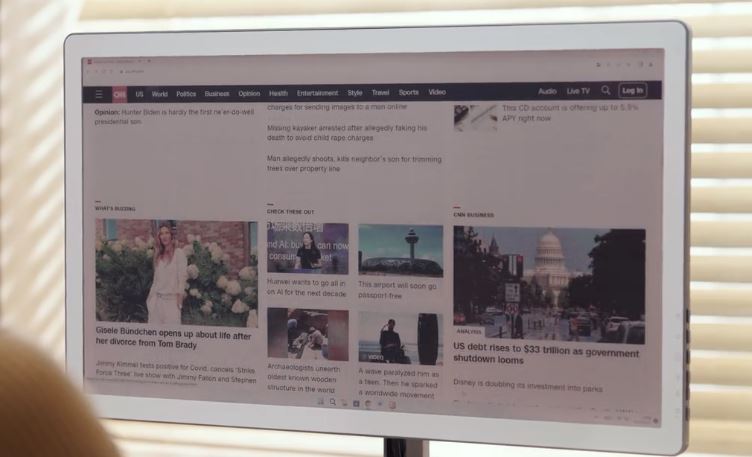Open the US Capitol debt story image
This screenshot has height=457, width=752.
click(549, 284)
